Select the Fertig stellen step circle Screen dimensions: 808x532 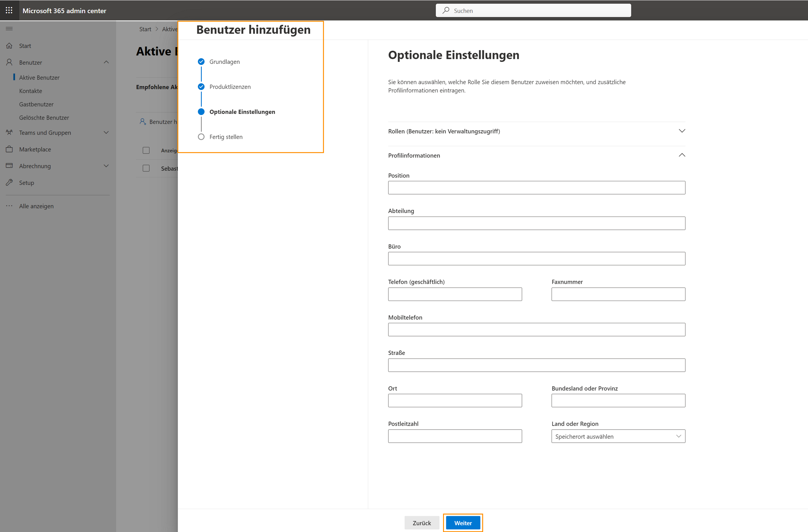[201, 137]
